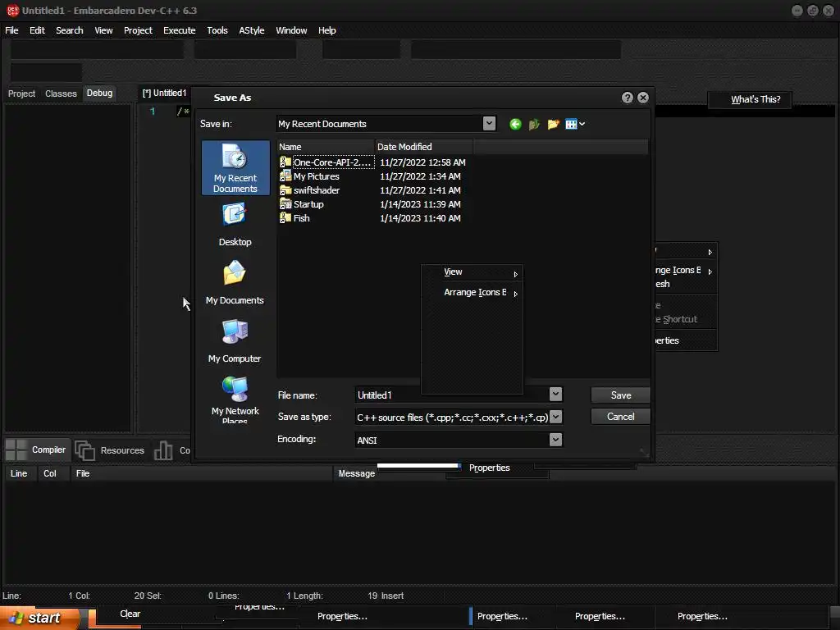Select the One-Core-API-2 file icon

(x=285, y=162)
